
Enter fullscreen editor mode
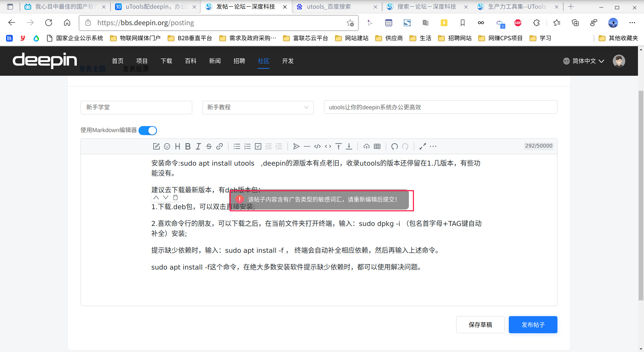click(x=423, y=146)
